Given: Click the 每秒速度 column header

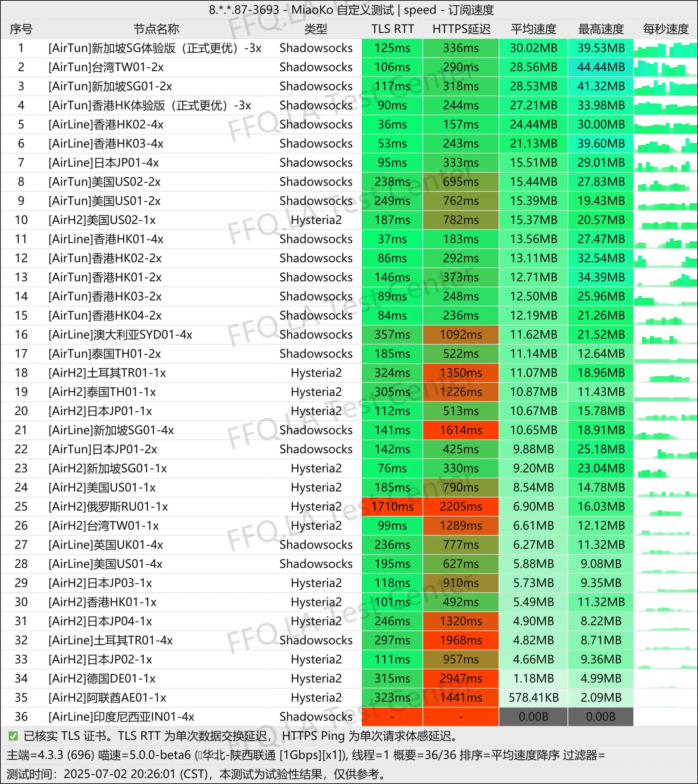Looking at the screenshot, I should (666, 29).
